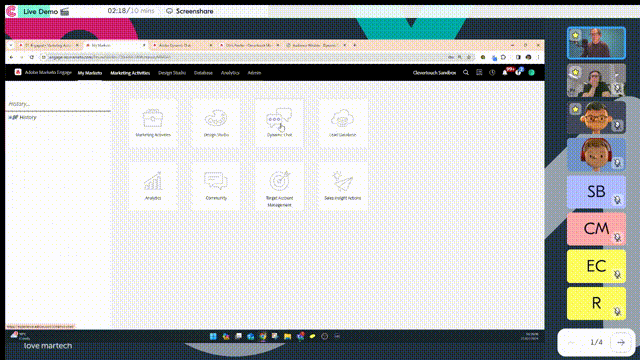Open Admin in top navigation

point(254,73)
